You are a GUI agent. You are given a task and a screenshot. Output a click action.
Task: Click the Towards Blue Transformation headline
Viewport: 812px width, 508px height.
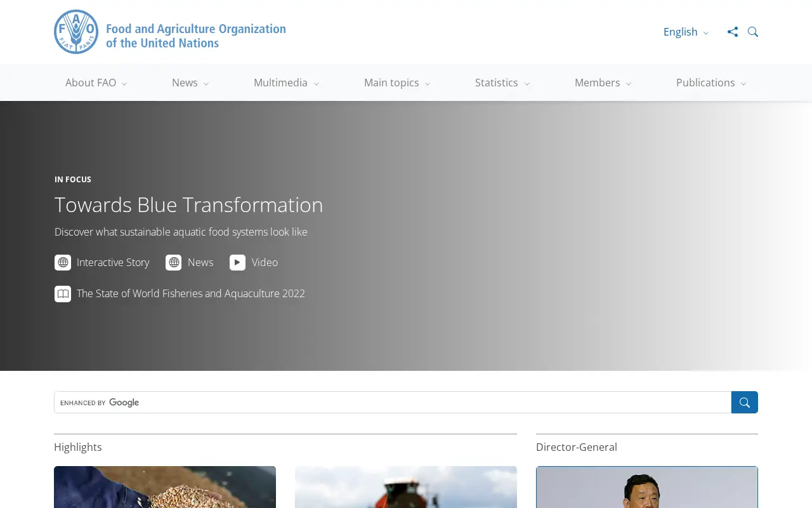click(x=188, y=204)
